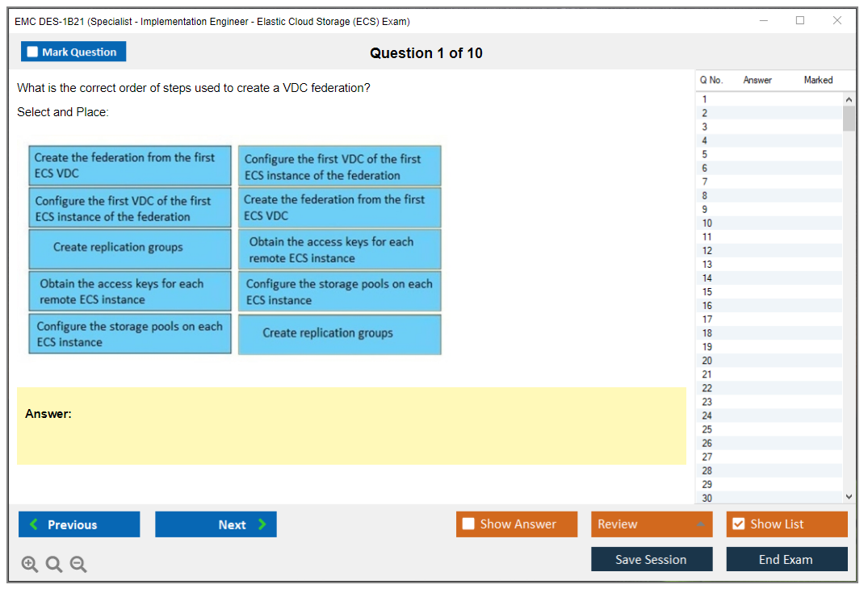Close the exam window

(x=837, y=21)
